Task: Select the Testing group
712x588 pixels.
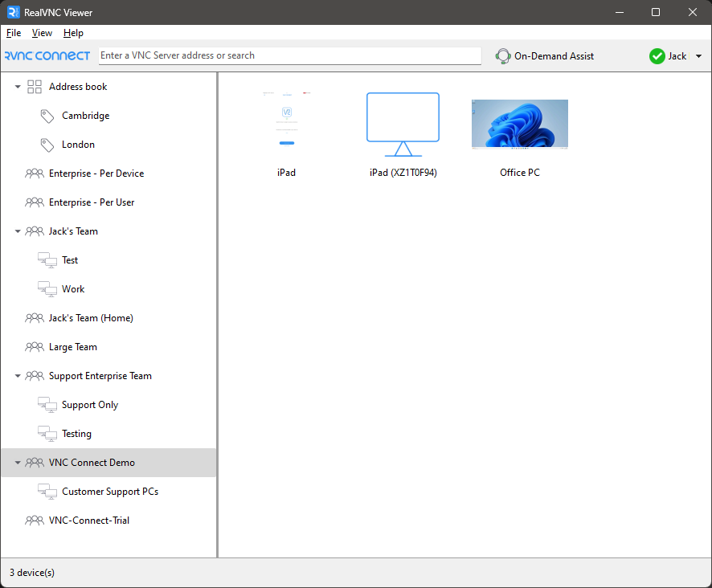Action: point(76,434)
